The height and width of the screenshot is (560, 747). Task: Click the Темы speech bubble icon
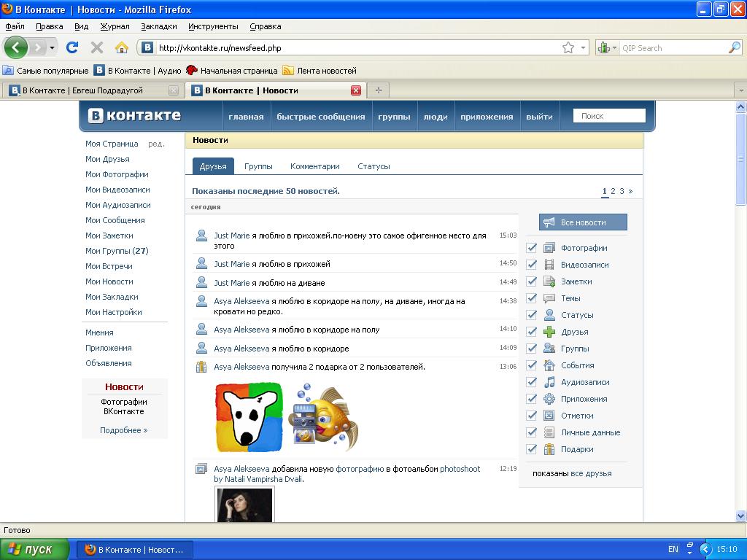pyautogui.click(x=549, y=298)
